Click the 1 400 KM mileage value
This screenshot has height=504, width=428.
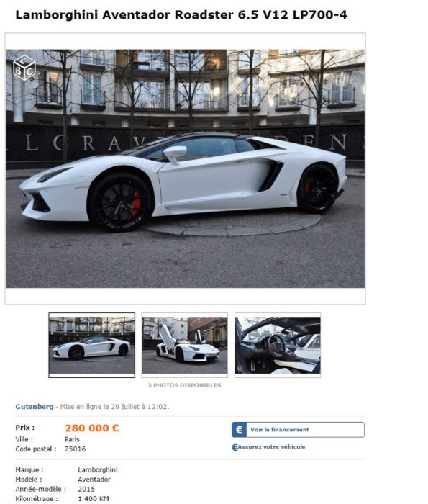(94, 499)
